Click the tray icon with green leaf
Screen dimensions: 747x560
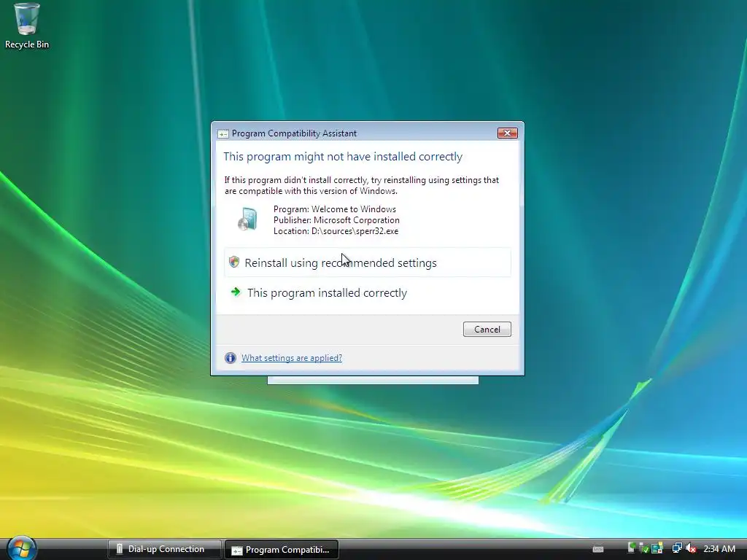(x=632, y=548)
